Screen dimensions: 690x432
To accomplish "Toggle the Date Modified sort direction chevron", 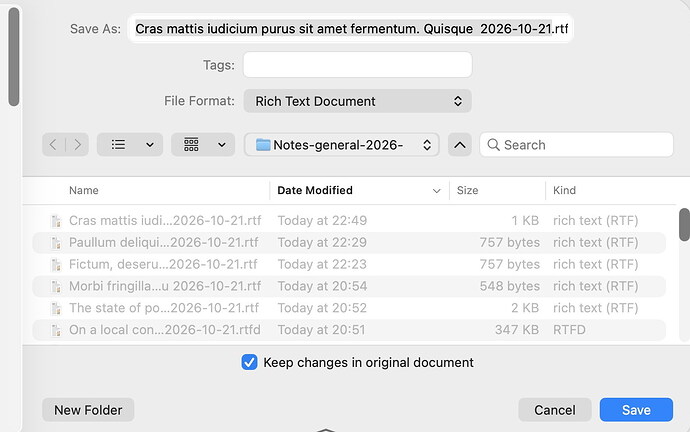I will pos(437,191).
